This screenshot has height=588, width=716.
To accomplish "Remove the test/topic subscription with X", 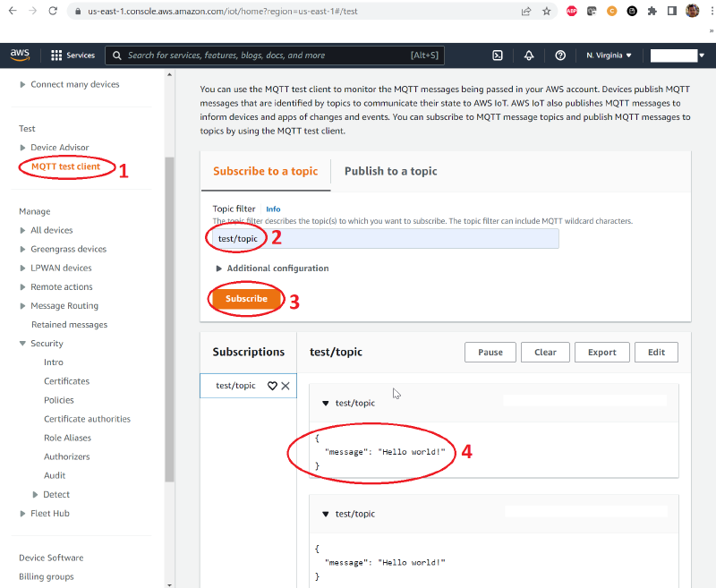I will pyautogui.click(x=286, y=385).
